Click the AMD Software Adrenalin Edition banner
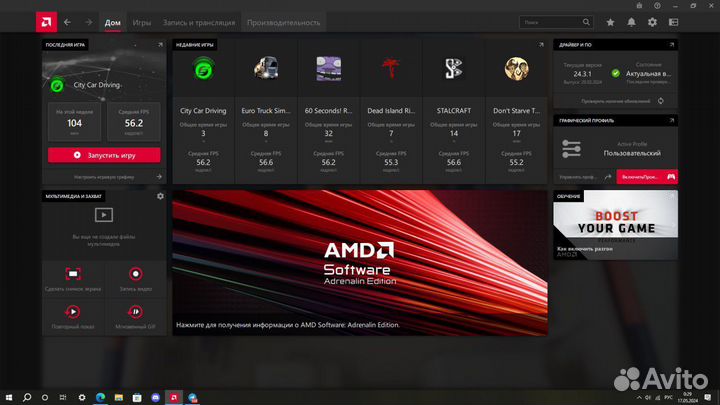 (360, 263)
